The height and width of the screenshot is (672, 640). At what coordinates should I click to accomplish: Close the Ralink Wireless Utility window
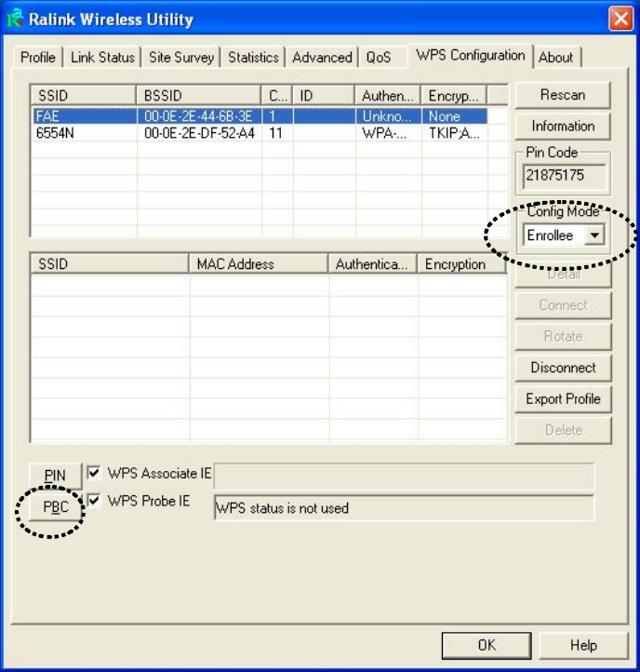(x=620, y=19)
